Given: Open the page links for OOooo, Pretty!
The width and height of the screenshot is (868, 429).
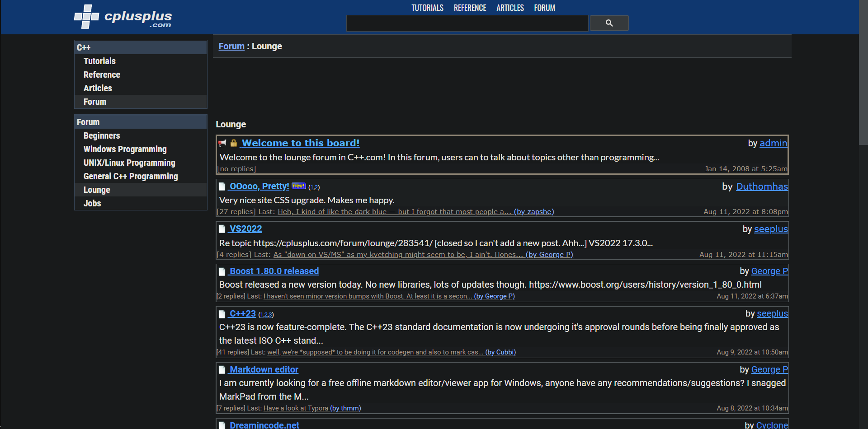Looking at the screenshot, I should (314, 187).
